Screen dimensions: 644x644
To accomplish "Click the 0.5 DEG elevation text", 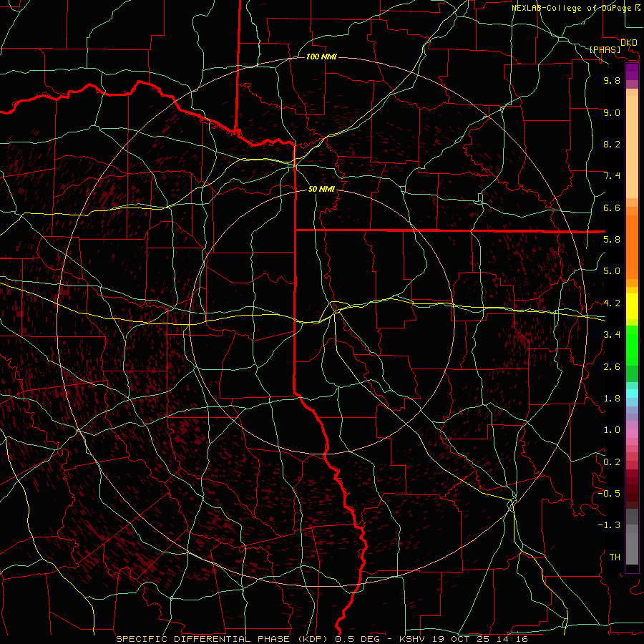I will (x=358, y=639).
